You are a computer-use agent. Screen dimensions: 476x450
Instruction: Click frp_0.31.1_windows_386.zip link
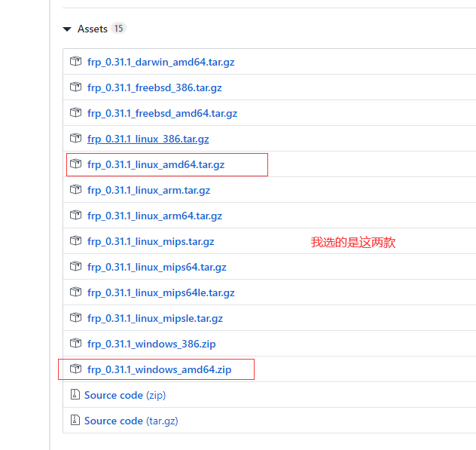pos(151,344)
